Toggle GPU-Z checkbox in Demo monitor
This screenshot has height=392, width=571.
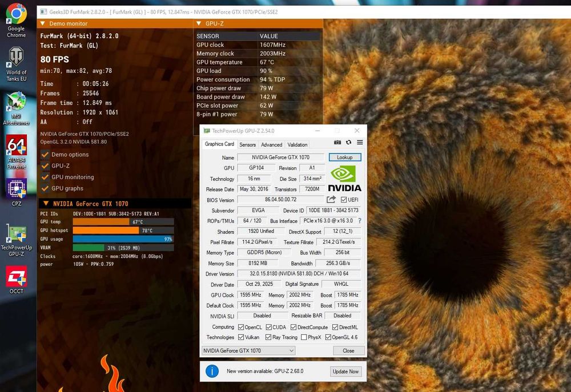pyautogui.click(x=45, y=165)
